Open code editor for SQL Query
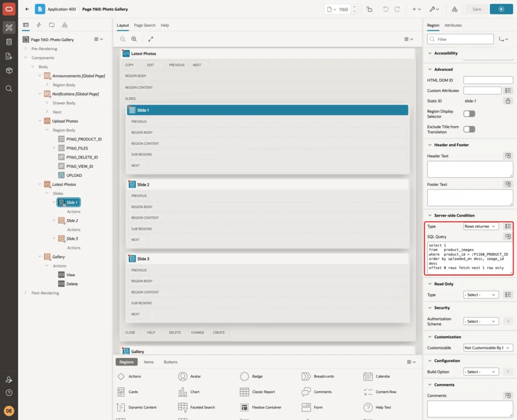The height and width of the screenshot is (420, 517). pos(508,236)
